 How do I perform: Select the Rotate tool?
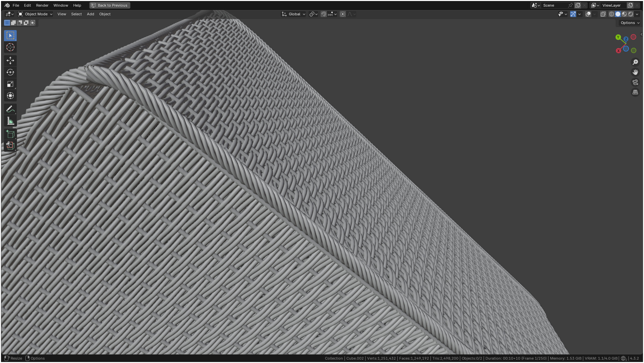pyautogui.click(x=10, y=72)
